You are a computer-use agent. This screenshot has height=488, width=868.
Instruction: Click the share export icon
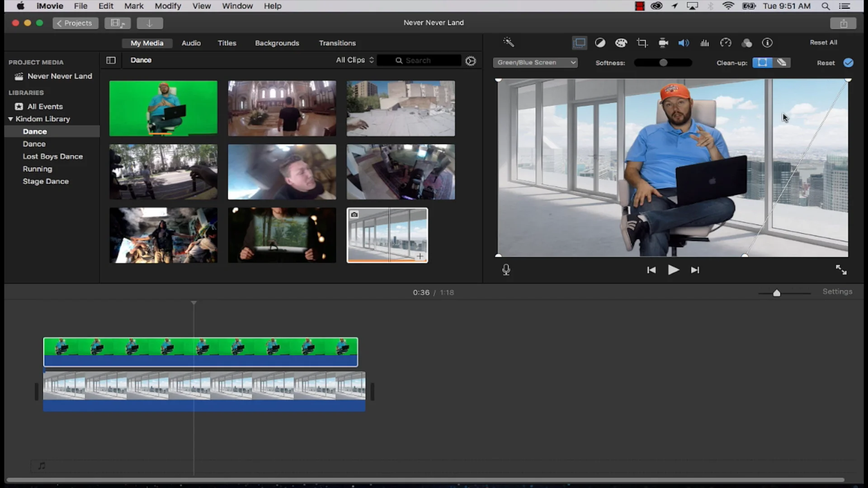click(843, 23)
